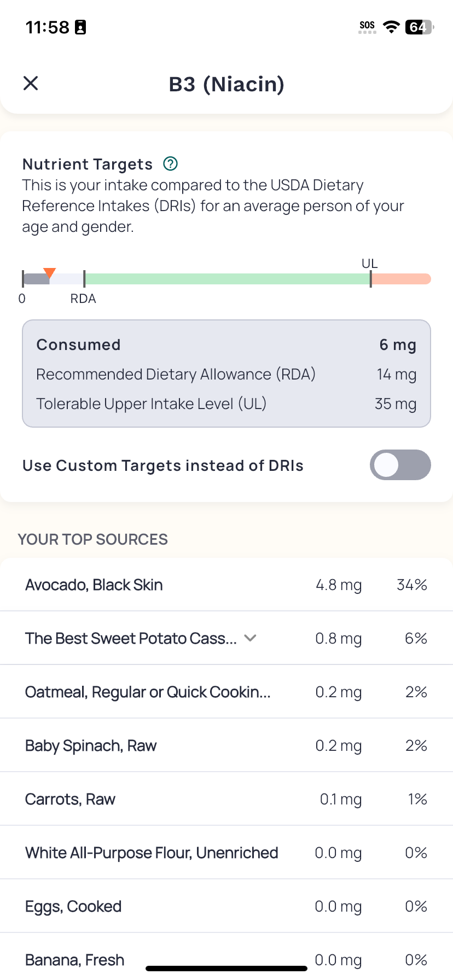Tap the ID card icon beside clock
This screenshot has height=980, width=453.
pyautogui.click(x=80, y=27)
